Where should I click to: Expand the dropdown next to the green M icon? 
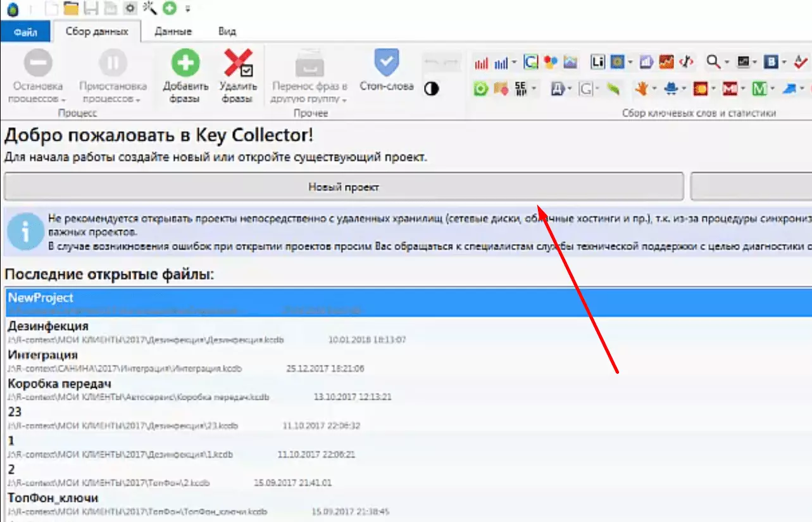773,89
